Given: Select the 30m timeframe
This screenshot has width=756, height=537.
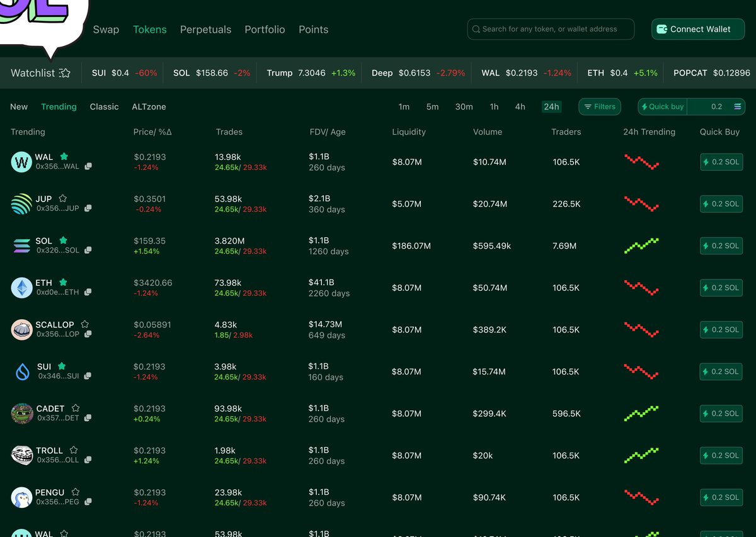Looking at the screenshot, I should coord(464,107).
